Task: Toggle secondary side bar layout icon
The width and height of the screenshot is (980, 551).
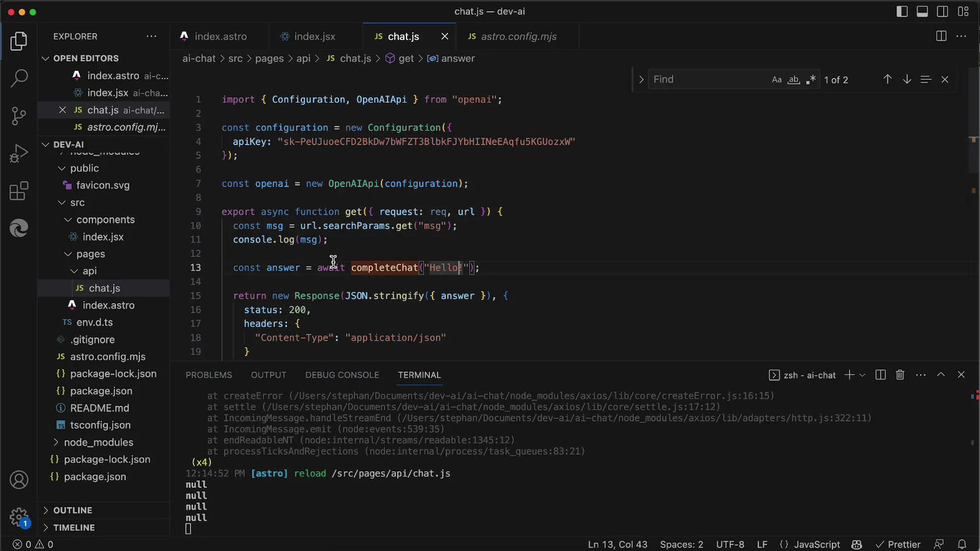Action: tap(943, 11)
